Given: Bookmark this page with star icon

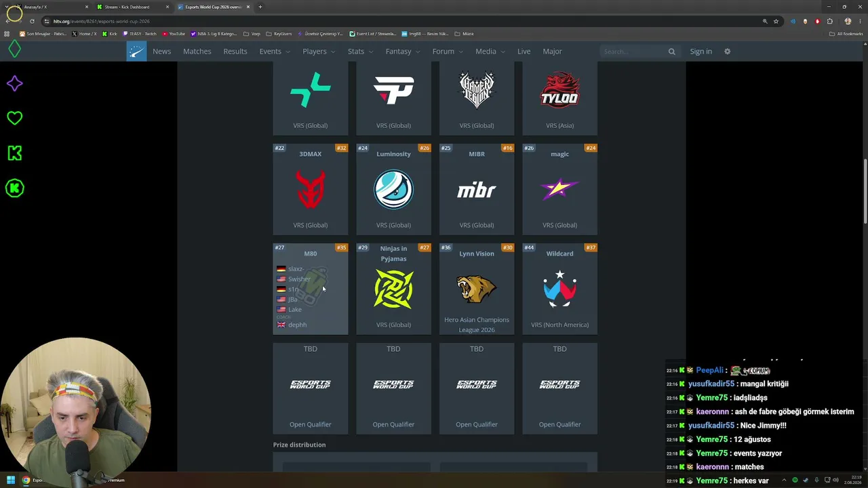Looking at the screenshot, I should pos(776,21).
